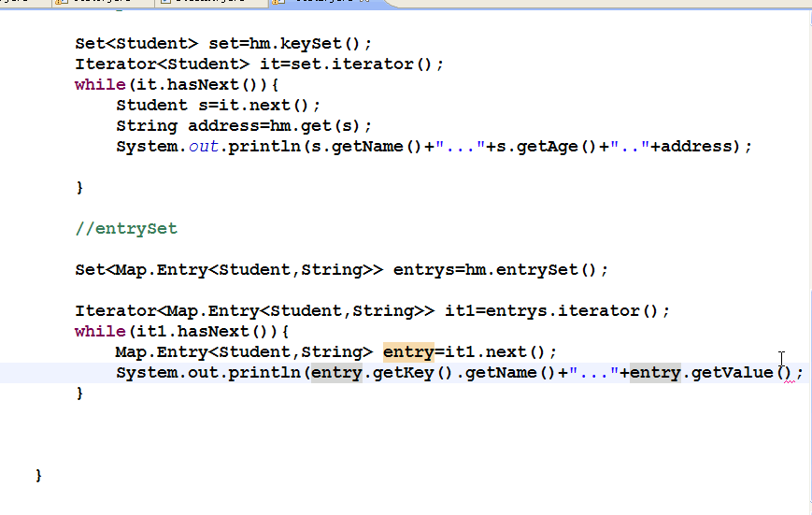812x515 pixels.
Task: Click it.next() in the Student s line
Action: (x=264, y=106)
